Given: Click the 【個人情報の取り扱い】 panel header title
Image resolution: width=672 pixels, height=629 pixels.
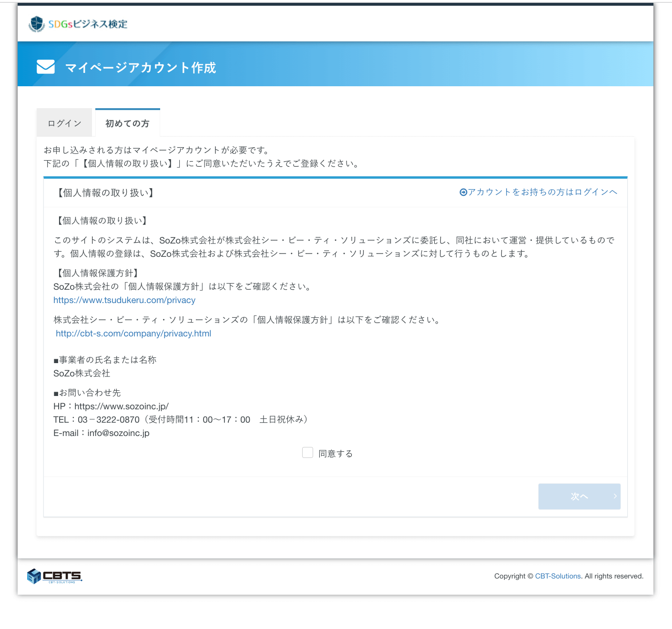Looking at the screenshot, I should tap(105, 193).
